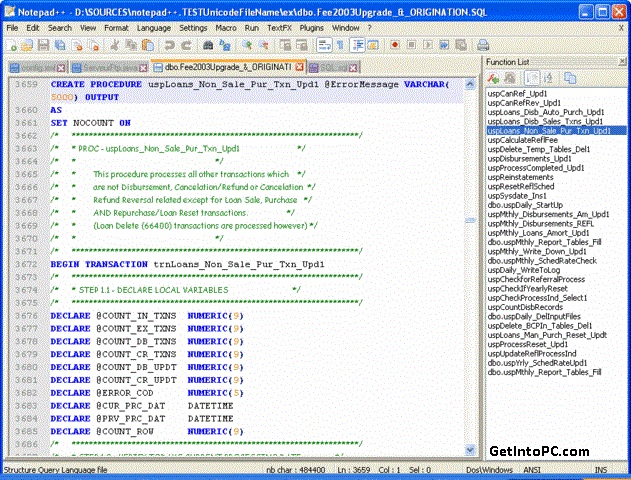This screenshot has width=631, height=480.
Task: Click the Paste clipboard icon
Action: pos(148,45)
